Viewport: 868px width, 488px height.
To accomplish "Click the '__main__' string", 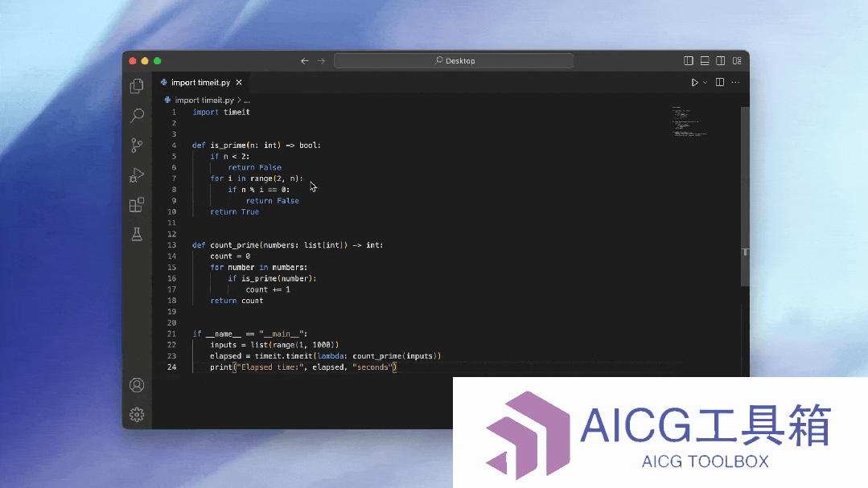I will tap(282, 334).
